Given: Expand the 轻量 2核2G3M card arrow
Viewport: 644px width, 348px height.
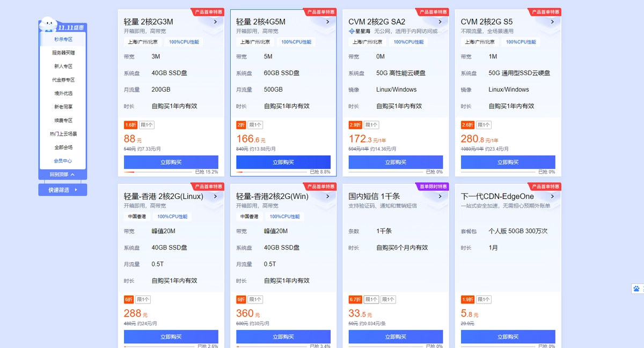Looking at the screenshot, I should [215, 22].
